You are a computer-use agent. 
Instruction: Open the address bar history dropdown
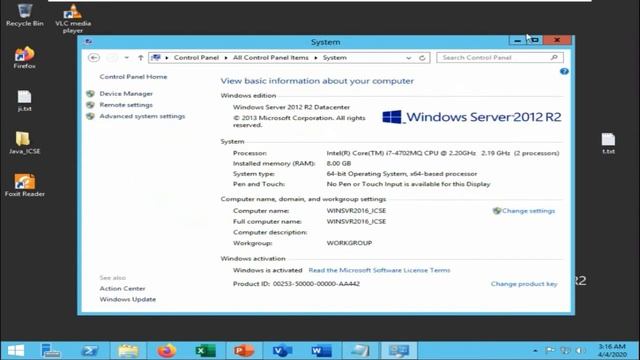pyautogui.click(x=409, y=58)
